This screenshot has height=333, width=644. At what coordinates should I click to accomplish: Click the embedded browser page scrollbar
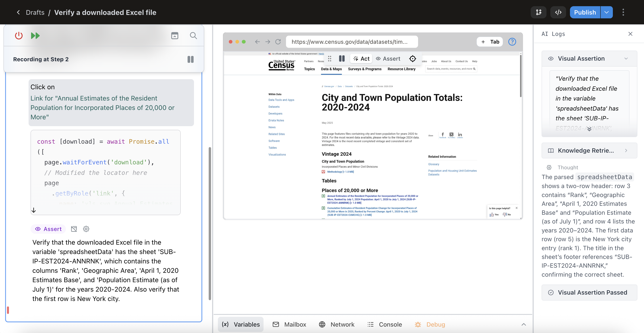(x=520, y=76)
